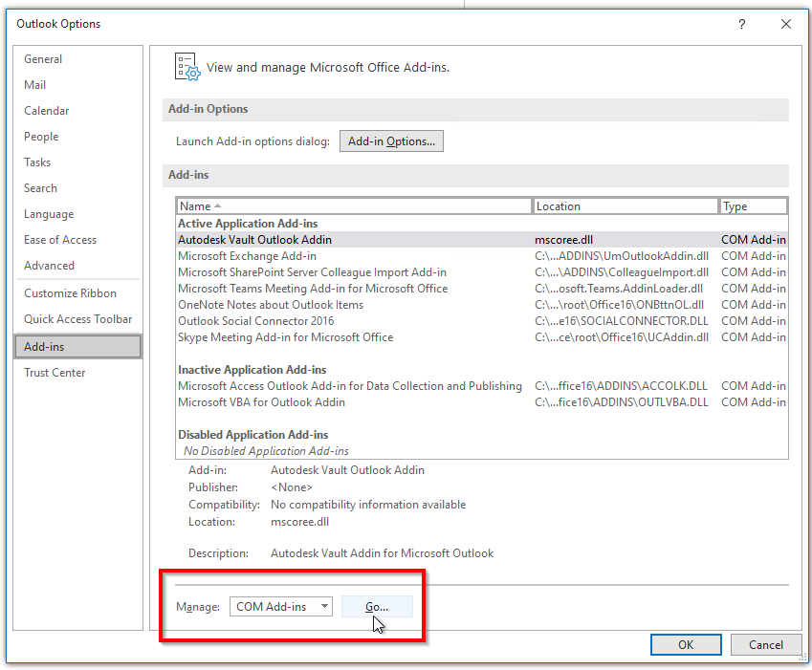
Task: Click the OUTLVBA.DLL location cell
Action: [x=622, y=402]
